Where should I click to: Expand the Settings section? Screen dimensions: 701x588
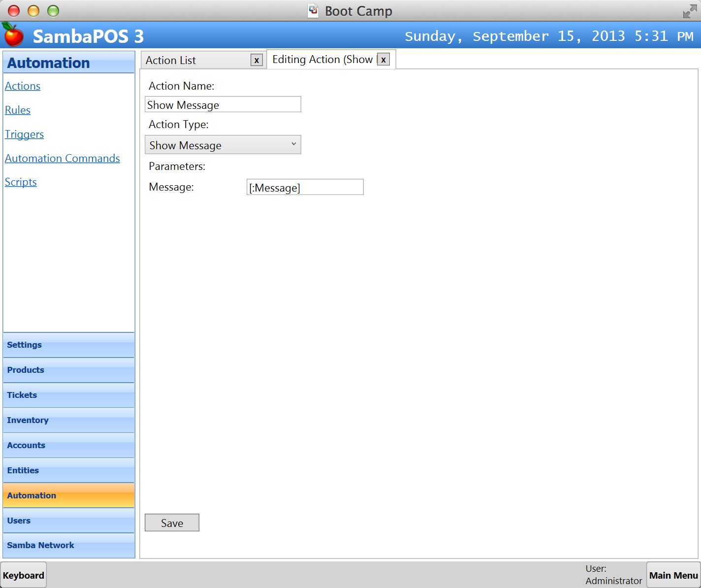pos(68,345)
